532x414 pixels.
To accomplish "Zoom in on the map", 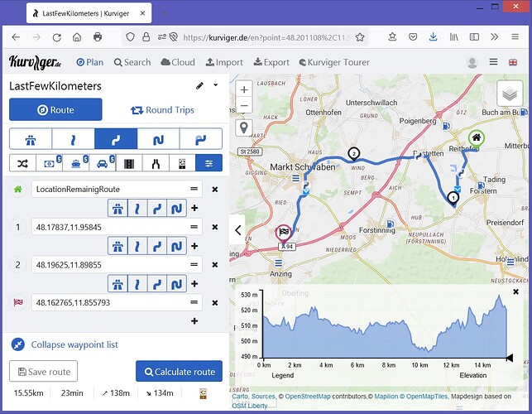I will tap(243, 89).
